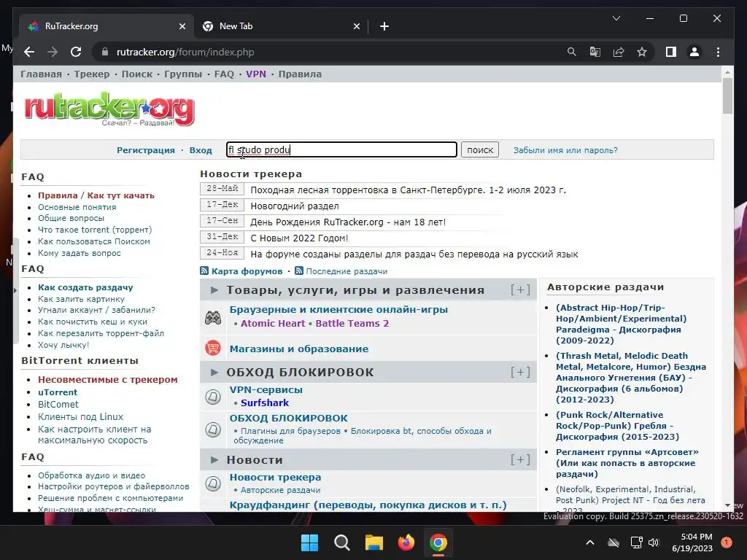The height and width of the screenshot is (560, 747).
Task: Click the icon beside VPN-сервисы
Action: coord(213,396)
